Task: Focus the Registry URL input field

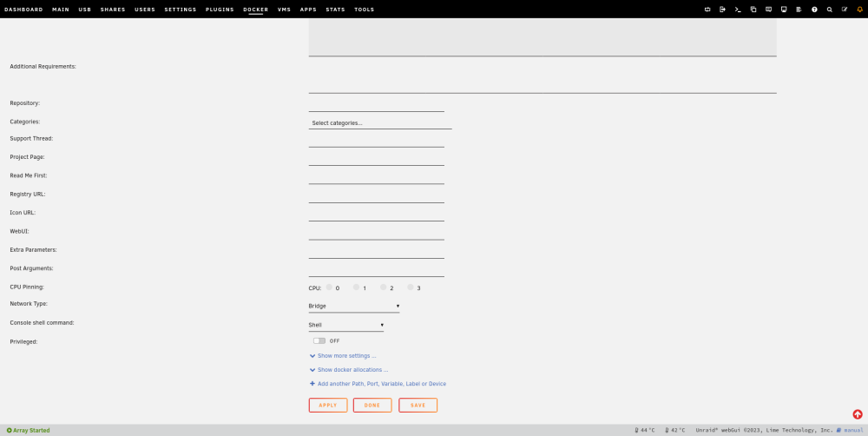Action: tap(377, 196)
